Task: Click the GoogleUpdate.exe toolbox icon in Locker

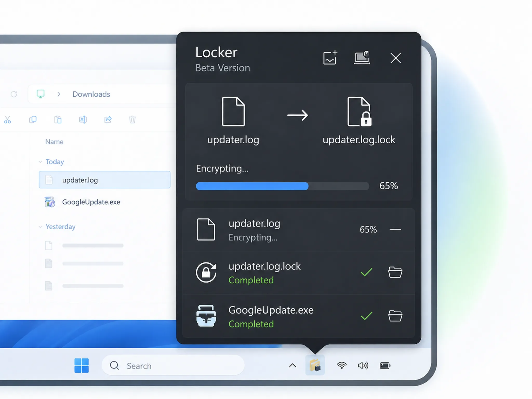Action: [x=206, y=316]
